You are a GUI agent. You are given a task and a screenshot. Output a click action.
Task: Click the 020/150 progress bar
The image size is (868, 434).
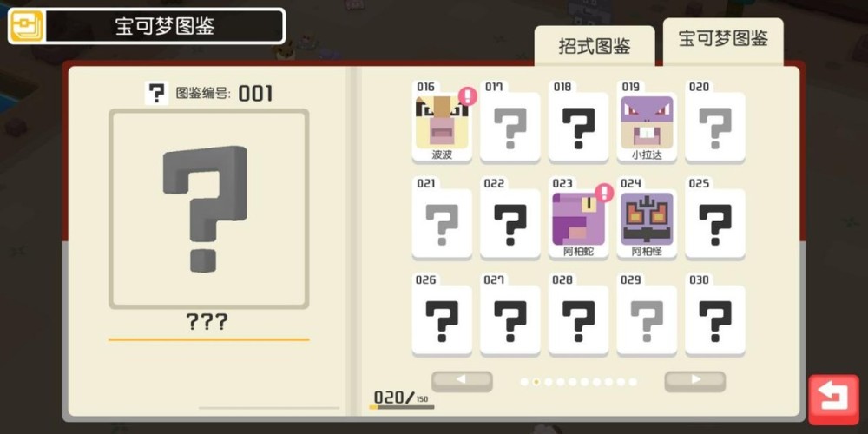pyautogui.click(x=401, y=407)
